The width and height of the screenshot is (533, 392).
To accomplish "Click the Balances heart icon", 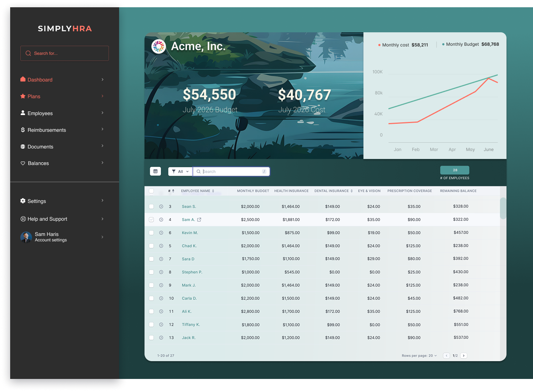I will [x=23, y=163].
